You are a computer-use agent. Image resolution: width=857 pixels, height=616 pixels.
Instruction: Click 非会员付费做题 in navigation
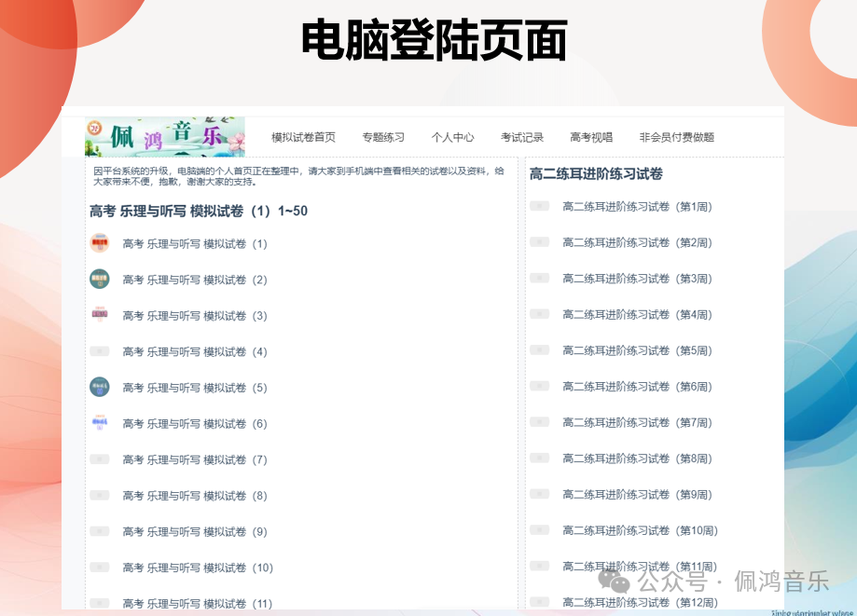click(x=677, y=137)
